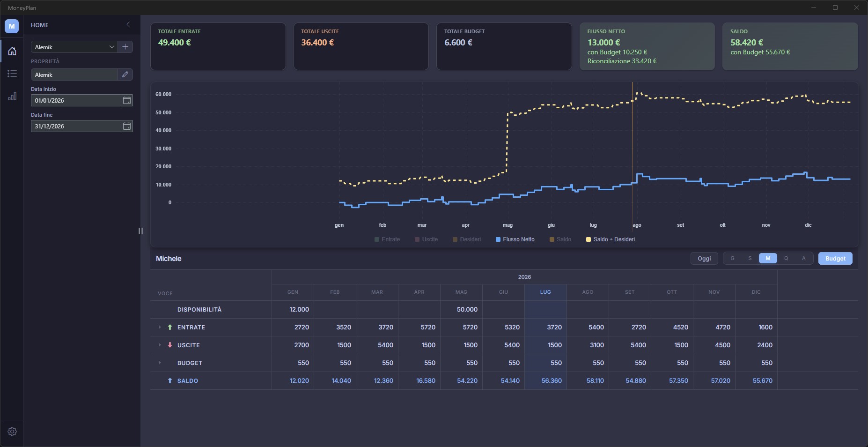Click the Budget button
This screenshot has height=447, width=868.
[835, 259]
